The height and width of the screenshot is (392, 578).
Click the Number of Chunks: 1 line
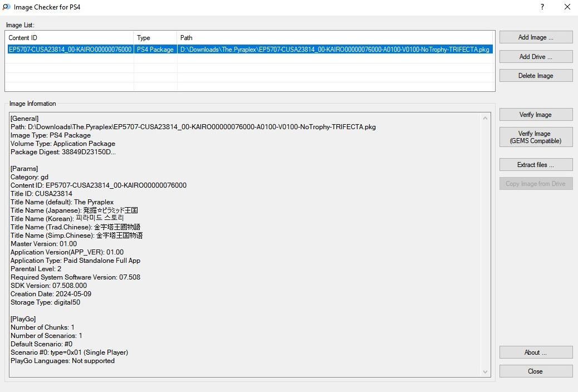coord(42,327)
